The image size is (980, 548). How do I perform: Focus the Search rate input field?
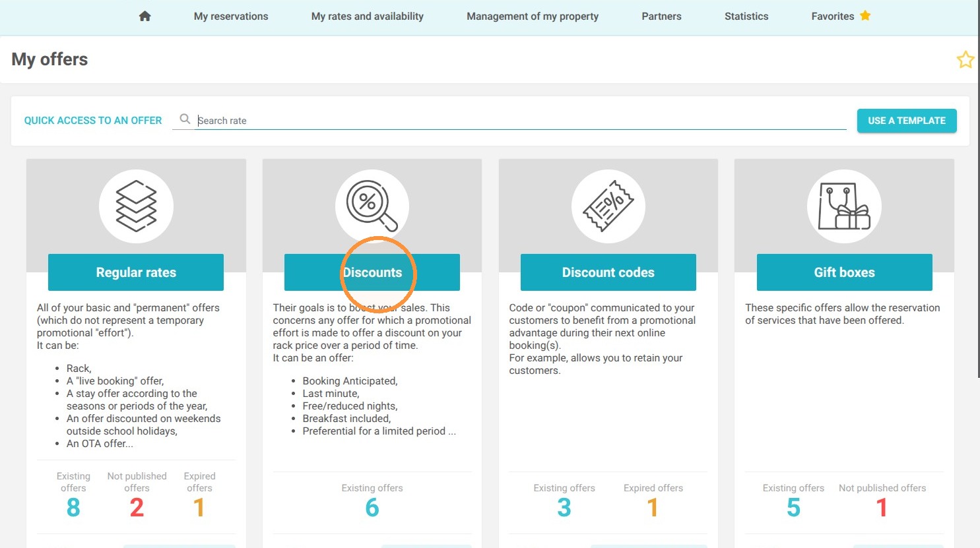[x=521, y=121]
